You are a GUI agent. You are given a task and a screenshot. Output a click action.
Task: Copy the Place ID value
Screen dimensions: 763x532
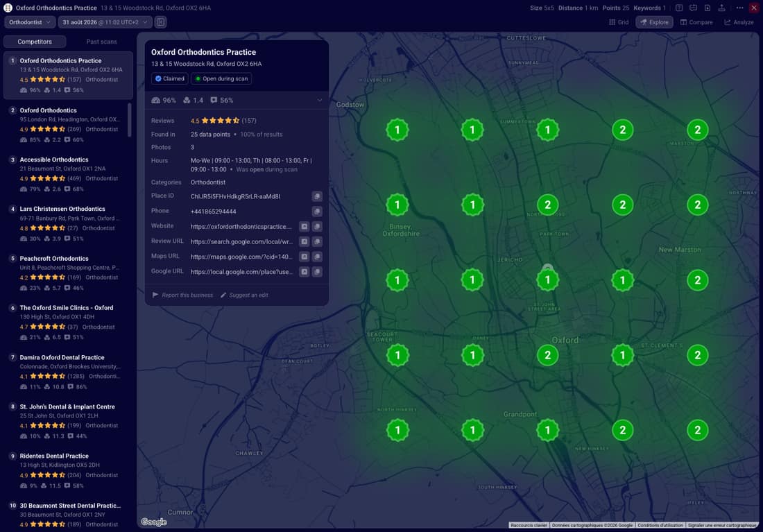point(317,196)
